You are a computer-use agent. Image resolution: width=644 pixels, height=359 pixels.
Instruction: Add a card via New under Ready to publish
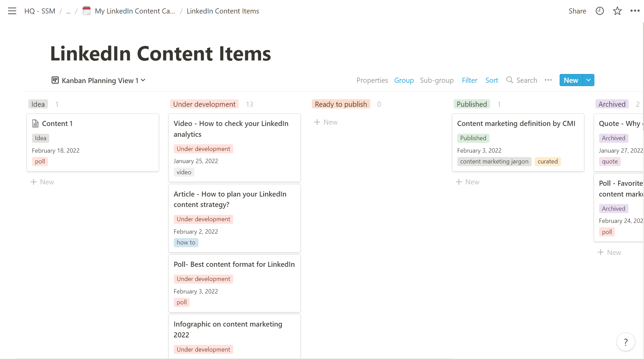click(x=326, y=122)
